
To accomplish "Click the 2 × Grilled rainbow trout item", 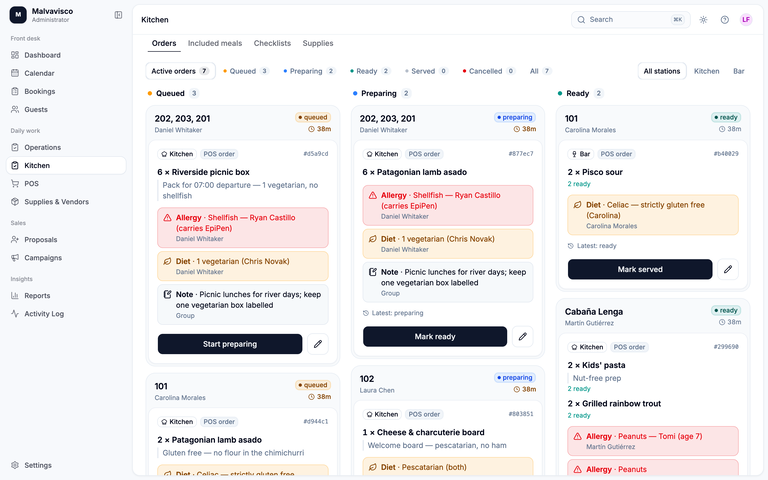I will [614, 404].
